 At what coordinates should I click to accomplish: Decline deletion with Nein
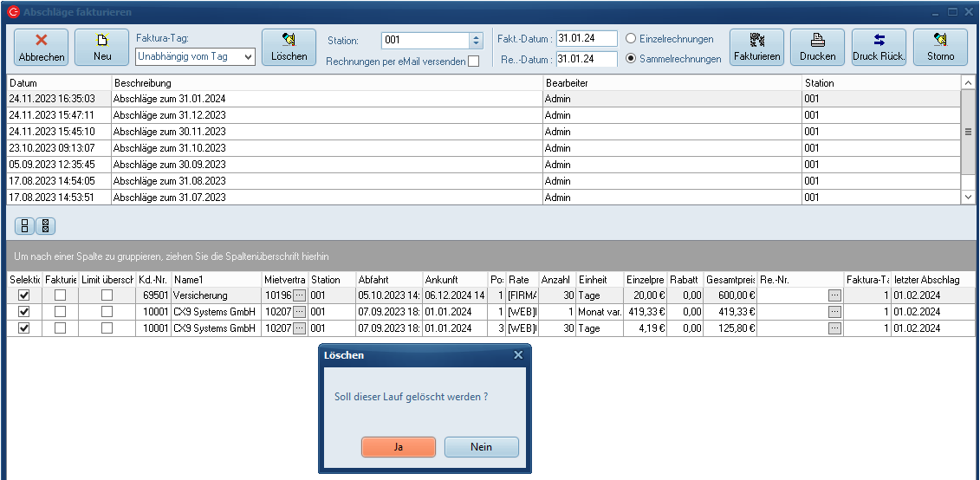click(x=481, y=447)
